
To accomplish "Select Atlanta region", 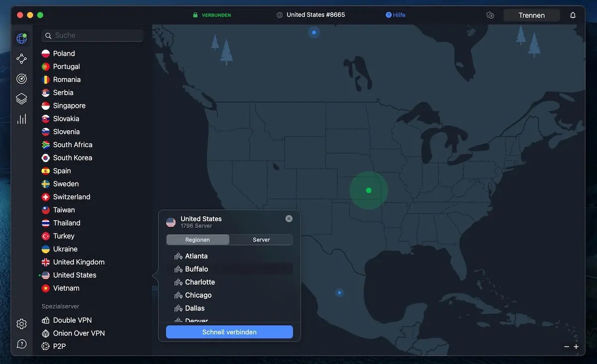I will (229, 256).
